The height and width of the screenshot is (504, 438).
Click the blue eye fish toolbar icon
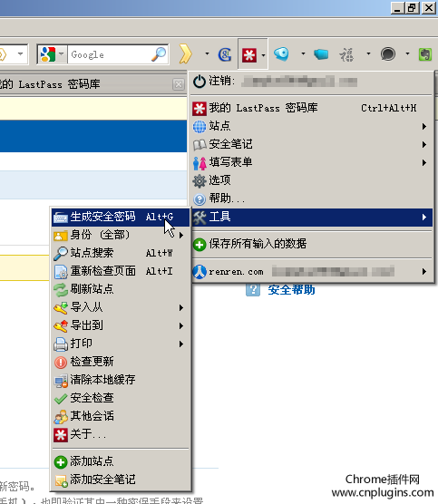click(x=281, y=53)
